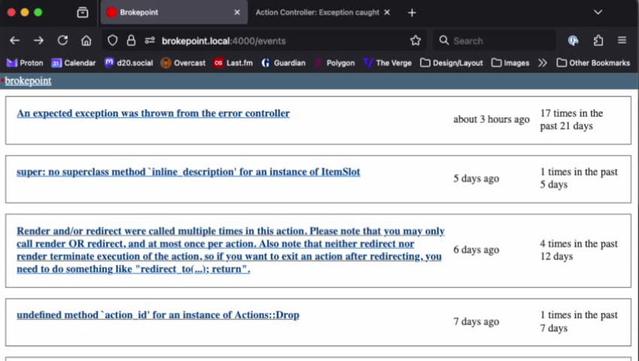Viewport: 639px width, 361px height.
Task: Open Firefox View icon
Action: click(x=83, y=12)
